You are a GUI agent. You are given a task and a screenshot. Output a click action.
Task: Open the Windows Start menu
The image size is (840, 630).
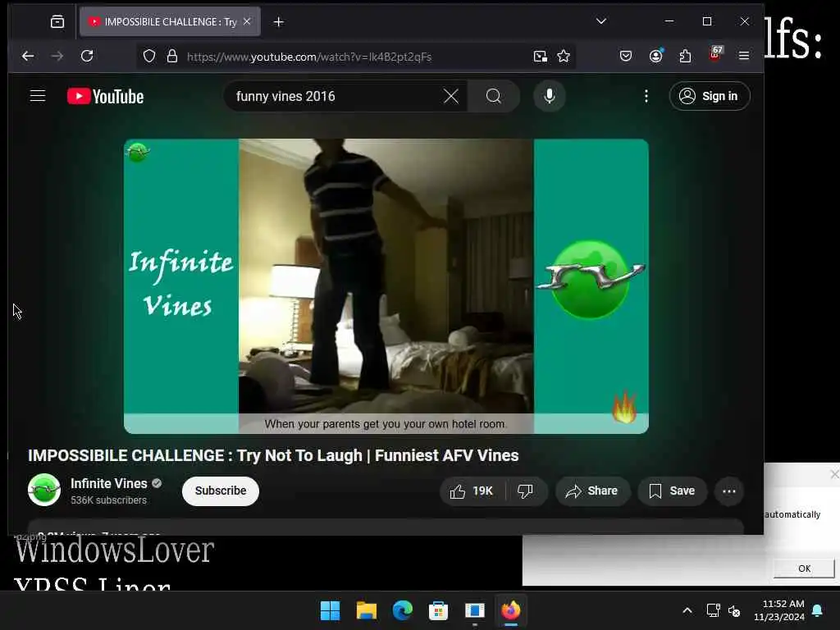pos(330,610)
